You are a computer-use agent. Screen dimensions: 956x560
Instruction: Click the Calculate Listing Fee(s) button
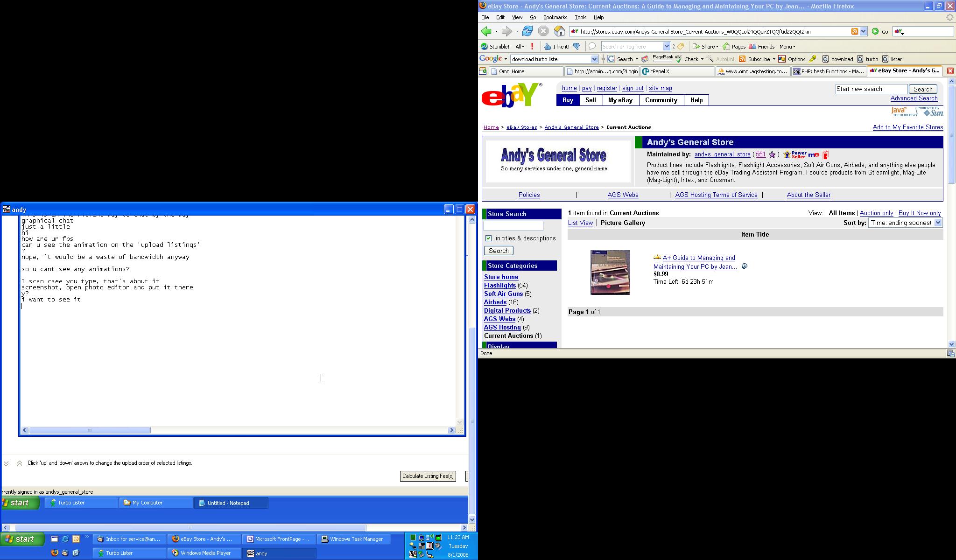tap(428, 476)
